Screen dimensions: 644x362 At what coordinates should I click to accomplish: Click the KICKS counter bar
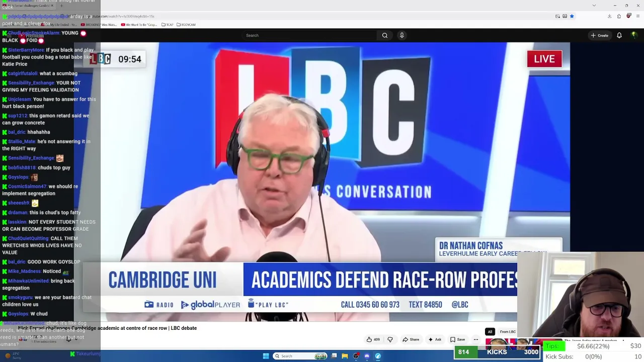pyautogui.click(x=497, y=352)
